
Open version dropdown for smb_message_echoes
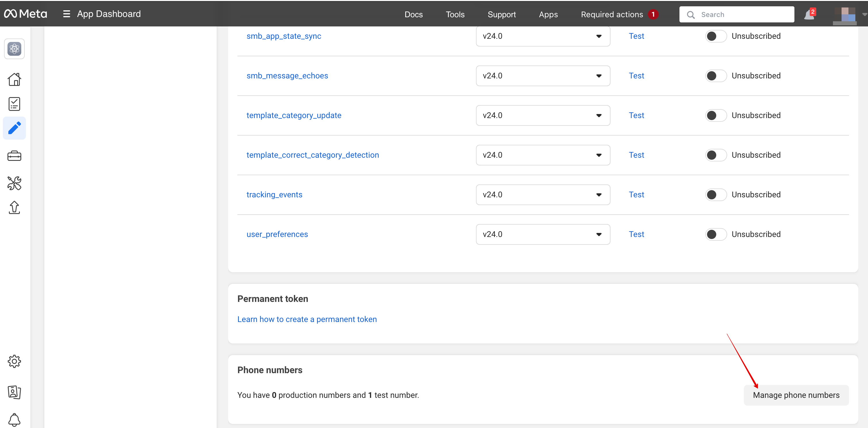click(543, 76)
